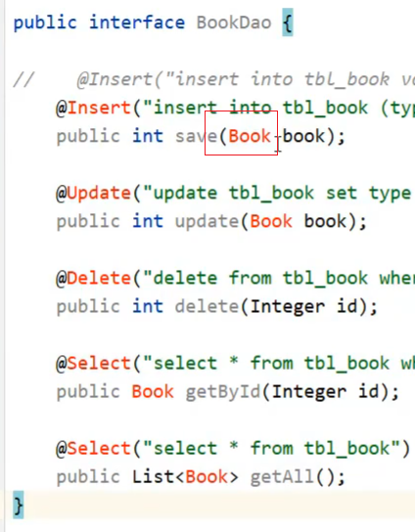Click the getById method name
The image size is (415, 532).
pos(223,392)
